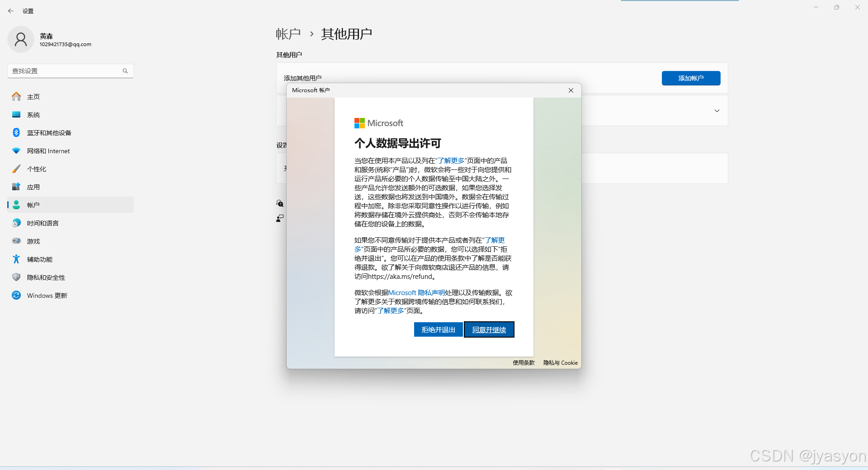Click the Windows Update (Windows 更新) sync icon
868x470 pixels.
click(16, 295)
